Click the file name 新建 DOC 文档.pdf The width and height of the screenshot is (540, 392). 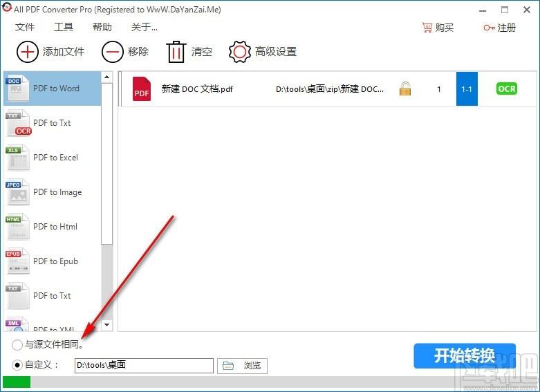click(197, 89)
